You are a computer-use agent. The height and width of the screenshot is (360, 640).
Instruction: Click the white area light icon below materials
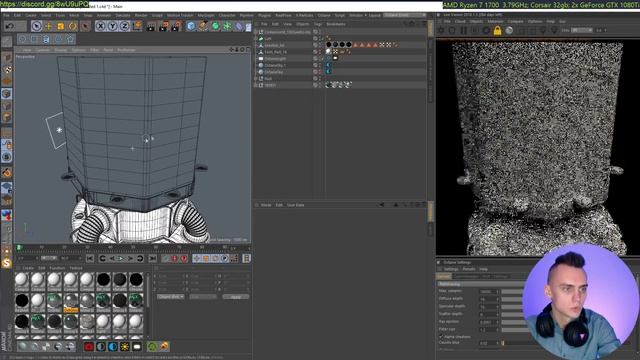(x=137, y=347)
